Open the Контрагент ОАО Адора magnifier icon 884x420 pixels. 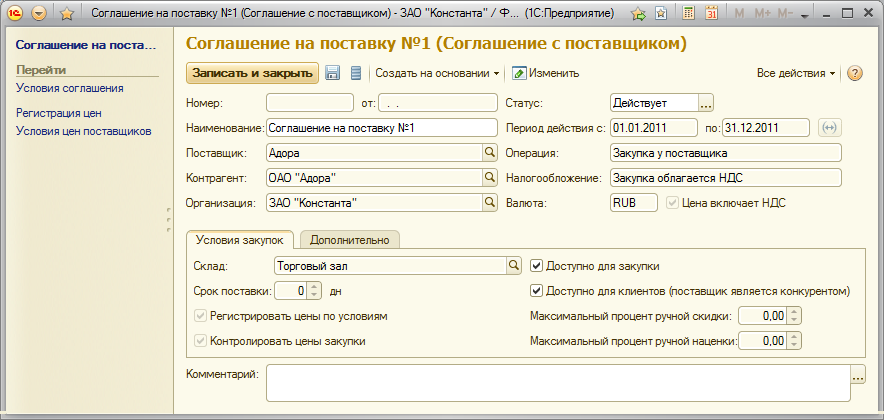pos(489,177)
